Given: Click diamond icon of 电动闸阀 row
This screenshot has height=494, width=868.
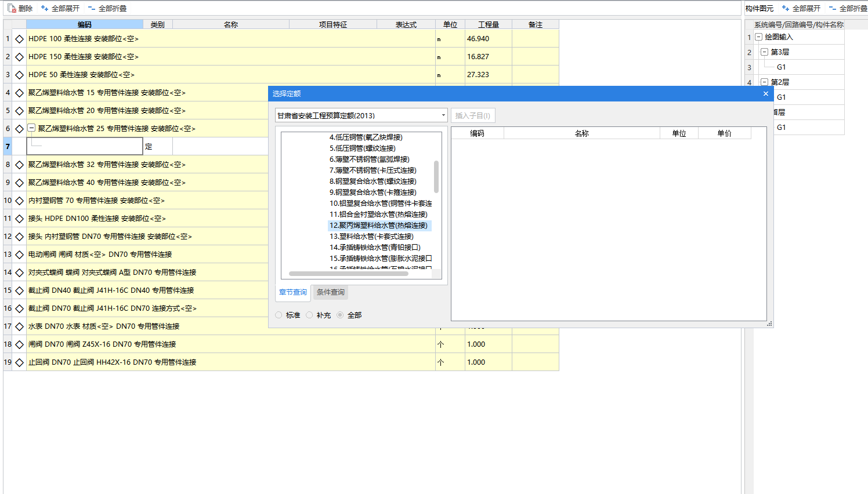Looking at the screenshot, I should tap(19, 255).
